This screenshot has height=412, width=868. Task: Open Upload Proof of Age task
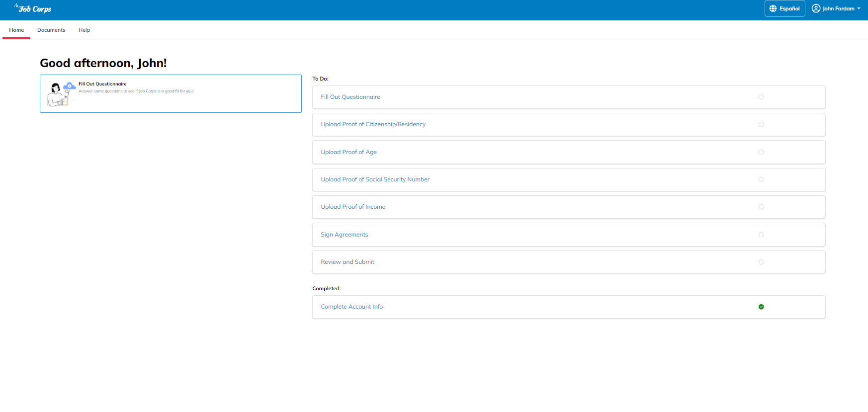(x=569, y=152)
